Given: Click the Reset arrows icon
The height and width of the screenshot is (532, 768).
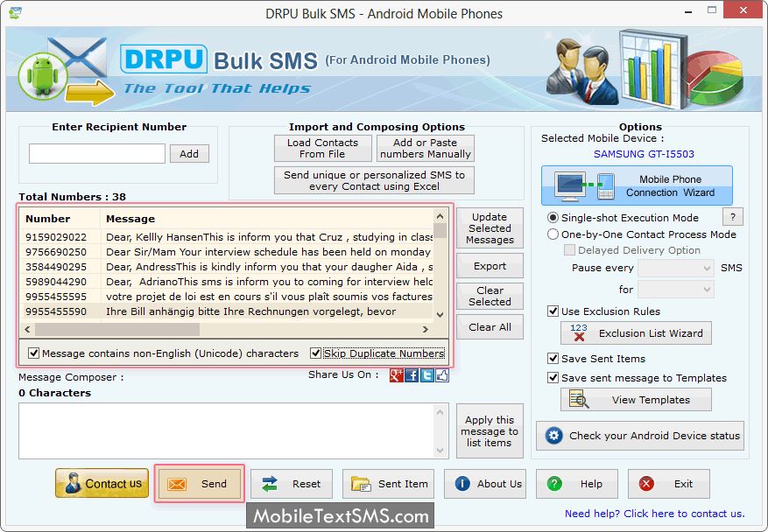Looking at the screenshot, I should [270, 484].
